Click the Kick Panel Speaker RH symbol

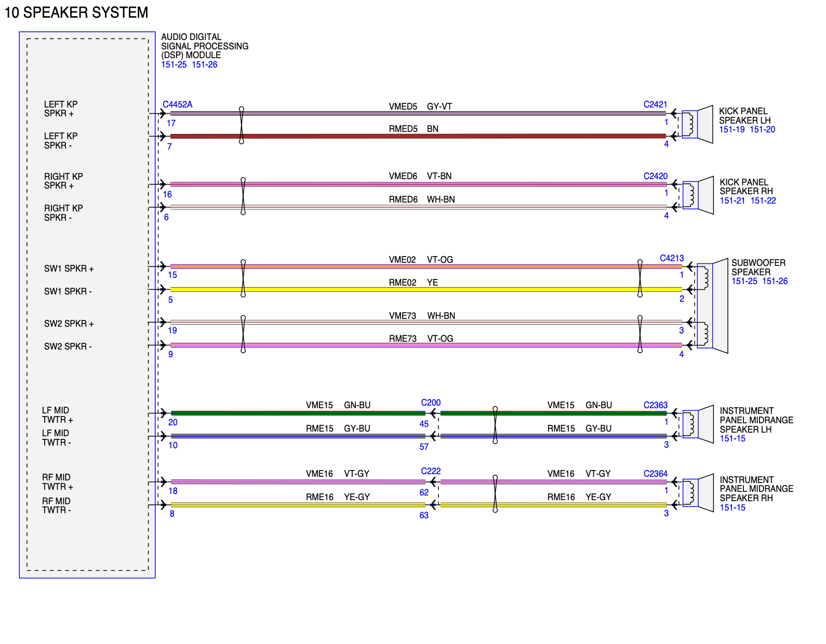coord(698,195)
